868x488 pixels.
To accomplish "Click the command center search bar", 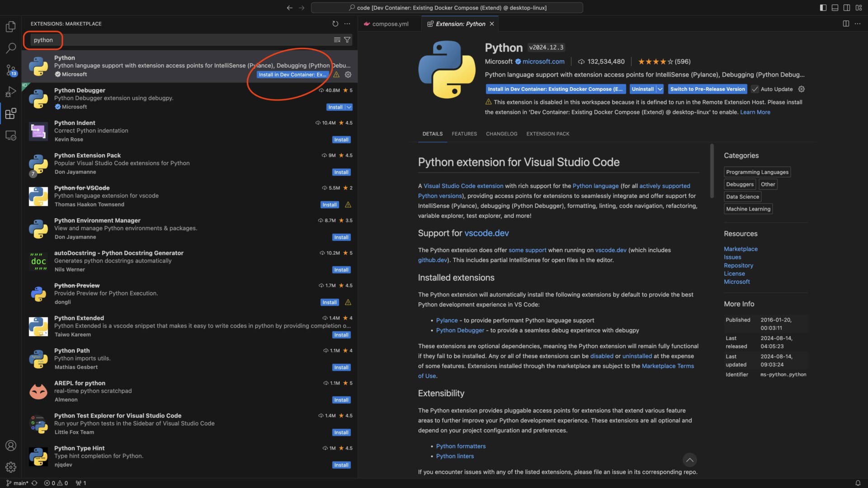I will [x=447, y=8].
